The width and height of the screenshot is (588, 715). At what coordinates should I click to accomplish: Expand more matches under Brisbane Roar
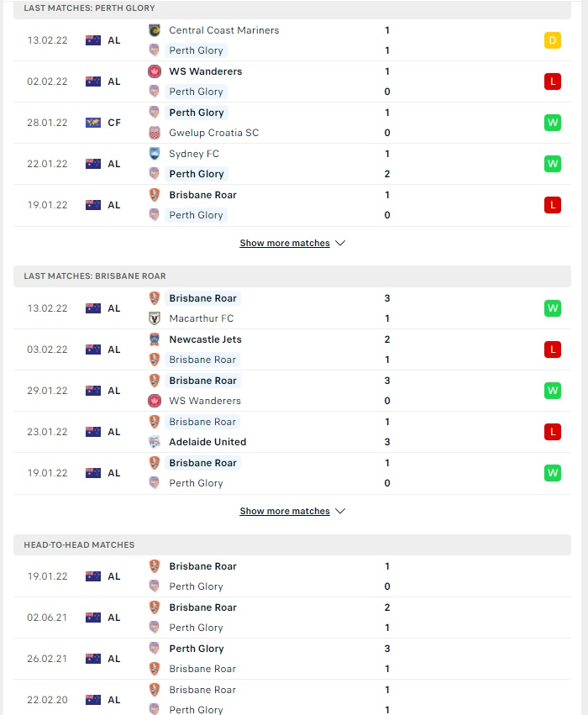coord(285,511)
